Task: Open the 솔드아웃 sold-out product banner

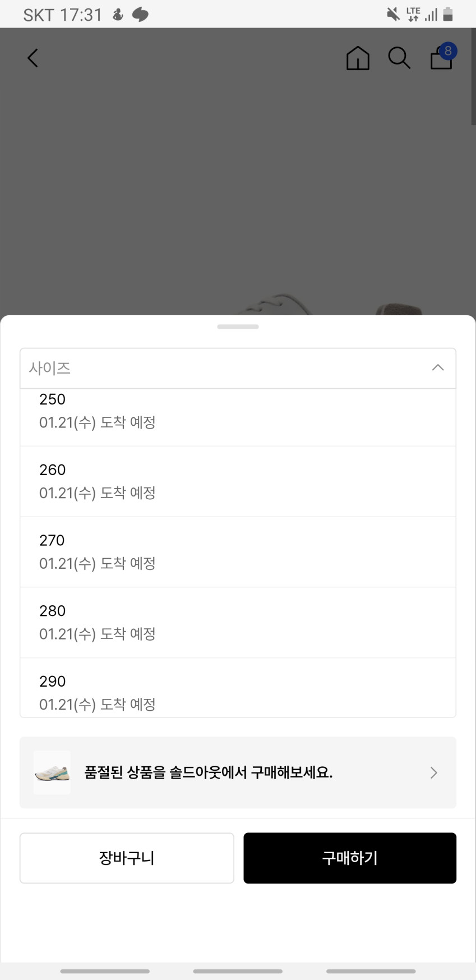Action: (x=238, y=772)
